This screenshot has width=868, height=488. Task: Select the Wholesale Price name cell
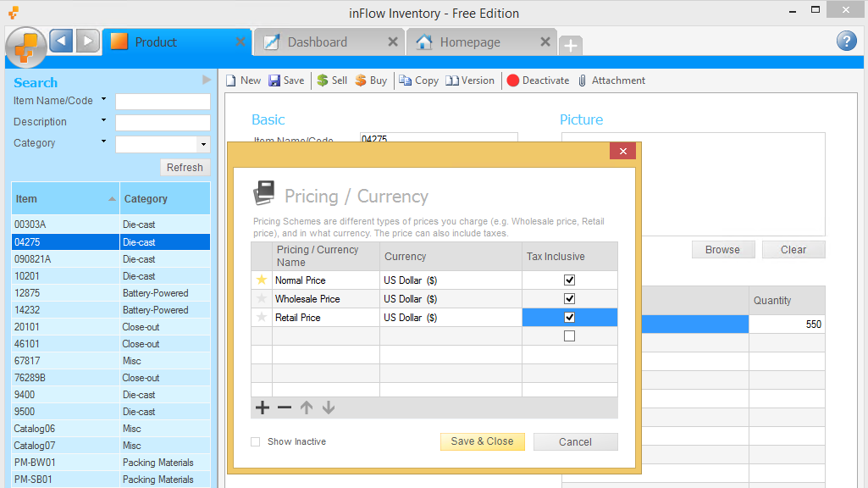[326, 298]
